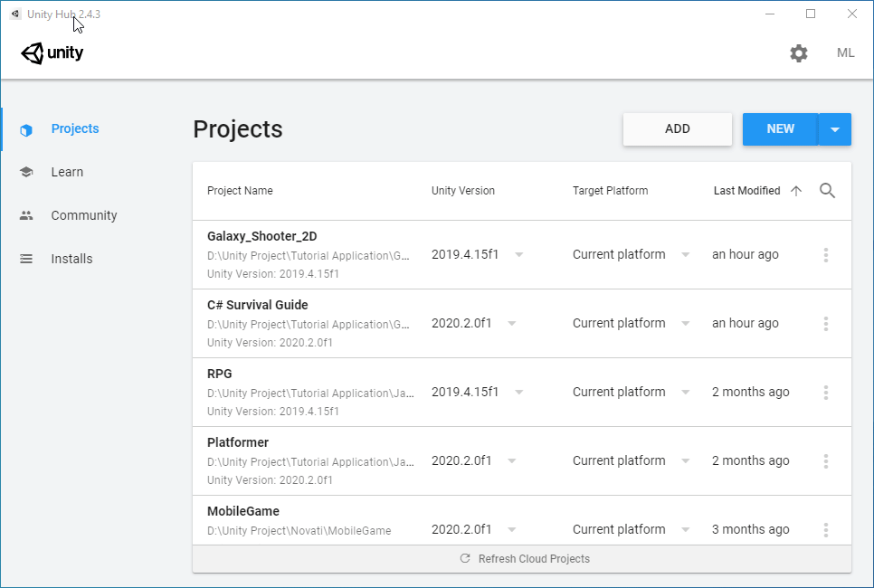Open target platform dropdown for Platformer
The width and height of the screenshot is (874, 588).
(x=686, y=461)
